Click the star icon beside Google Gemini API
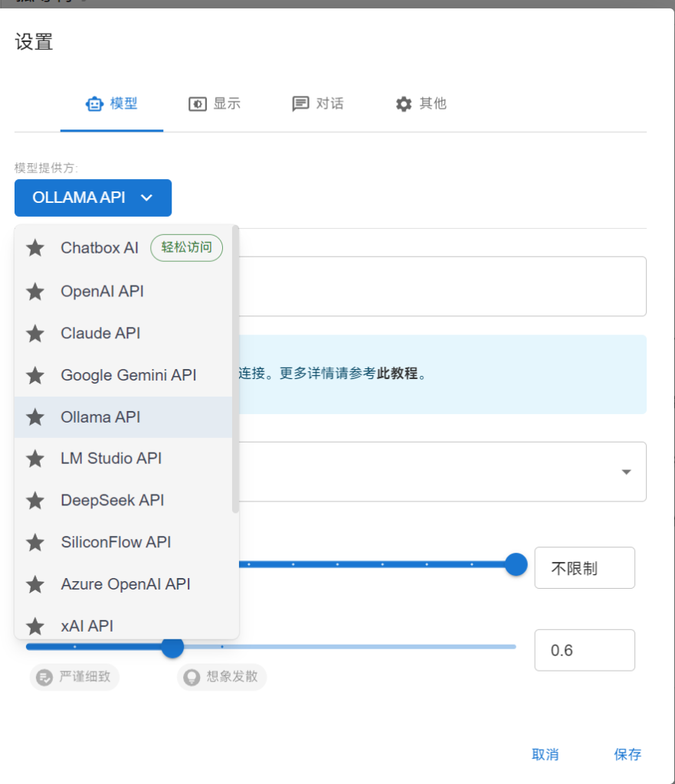Image resolution: width=675 pixels, height=784 pixels. pyautogui.click(x=35, y=375)
